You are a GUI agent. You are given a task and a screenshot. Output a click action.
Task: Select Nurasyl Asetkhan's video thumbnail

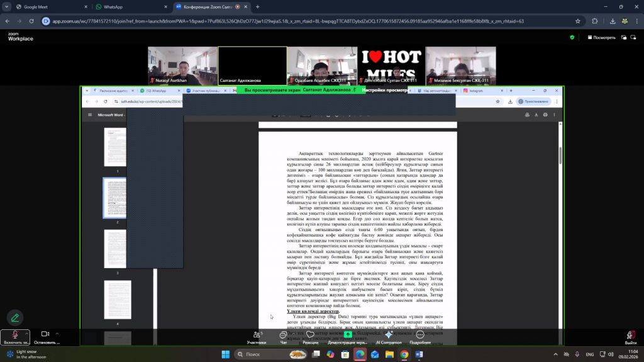182,65
